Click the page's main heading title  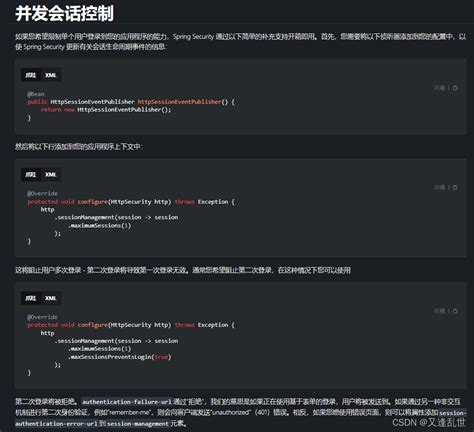(x=64, y=14)
